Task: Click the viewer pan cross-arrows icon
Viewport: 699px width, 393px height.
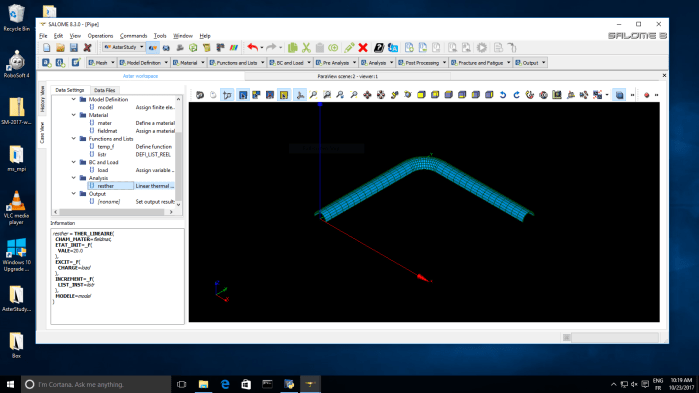Action: coord(367,95)
